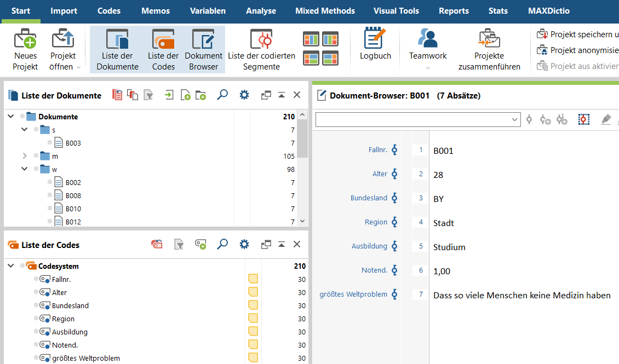Click the größtes Weltproblem coding stripe label
The width and height of the screenshot is (619, 364).
click(353, 294)
